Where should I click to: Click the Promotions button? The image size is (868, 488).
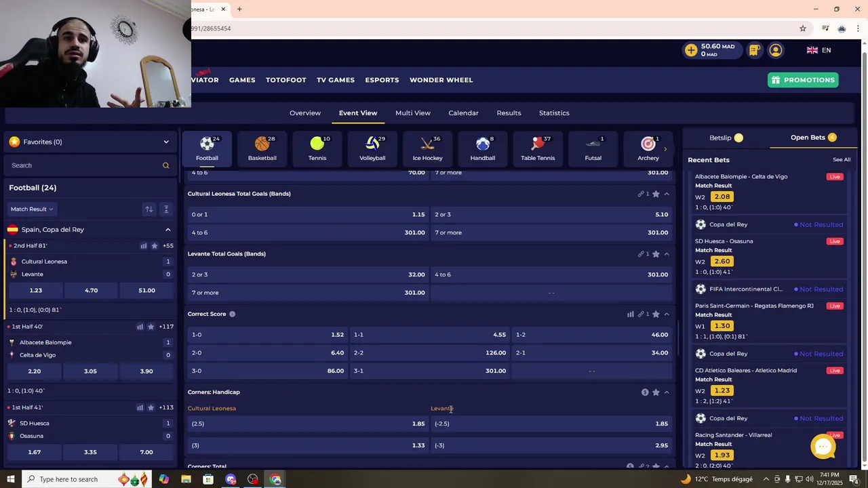[803, 80]
